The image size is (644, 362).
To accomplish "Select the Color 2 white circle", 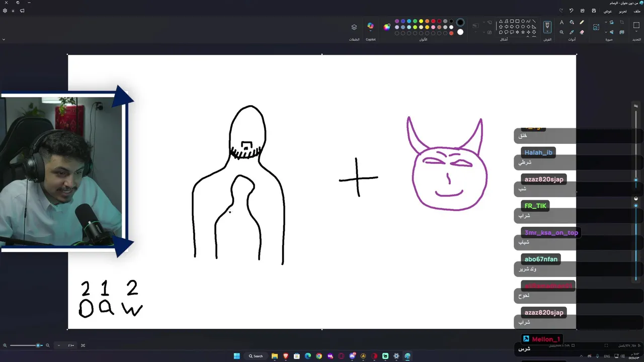I will coord(460,32).
